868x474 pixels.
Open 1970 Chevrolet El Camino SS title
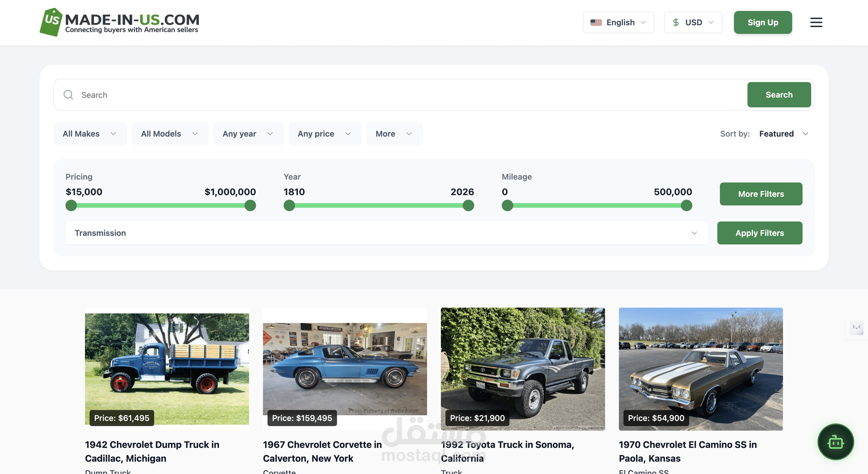tap(688, 451)
